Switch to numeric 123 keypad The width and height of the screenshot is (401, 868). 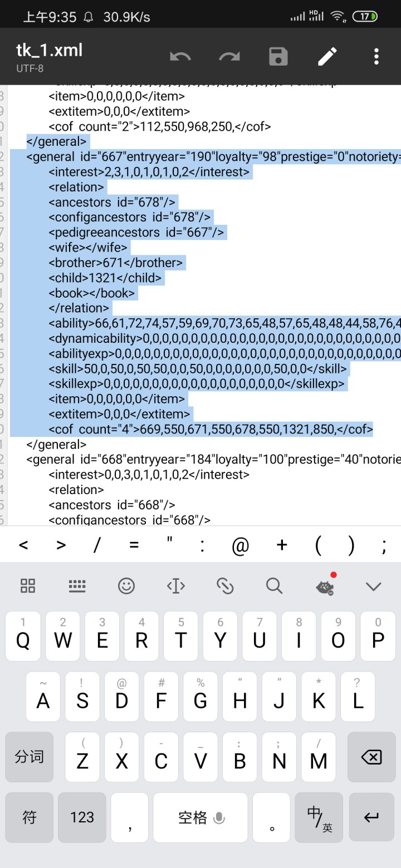click(x=82, y=817)
